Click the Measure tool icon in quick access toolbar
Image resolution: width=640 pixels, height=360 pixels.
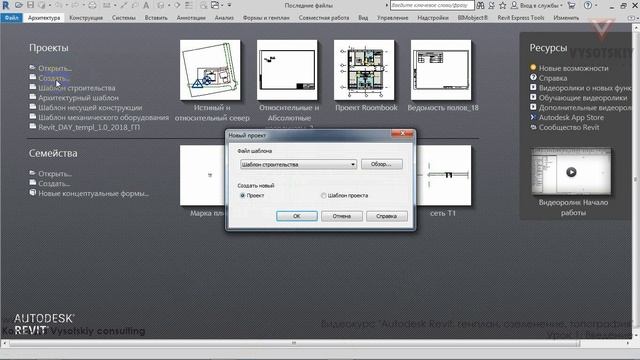[107, 5]
